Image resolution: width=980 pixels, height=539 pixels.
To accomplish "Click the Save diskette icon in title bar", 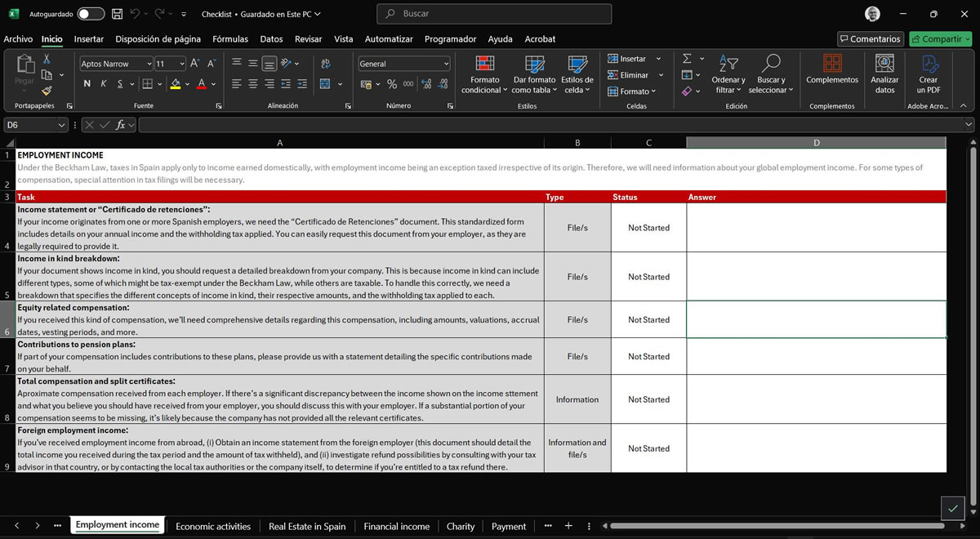I will point(117,14).
